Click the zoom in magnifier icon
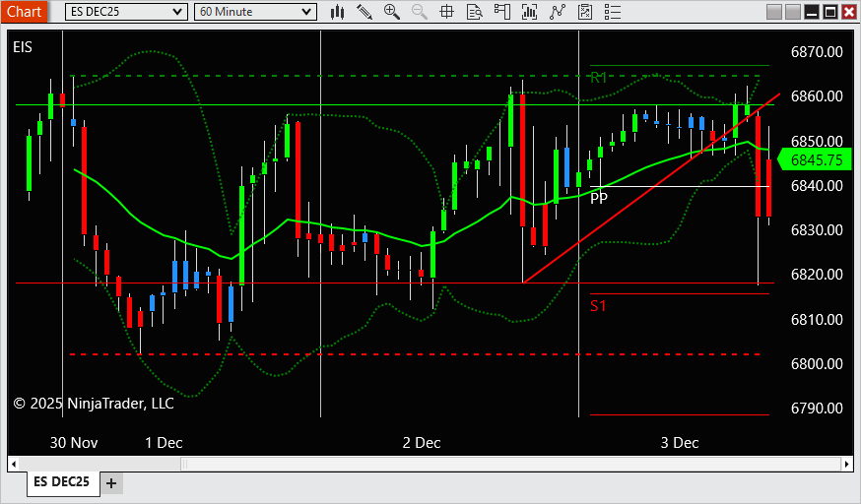 tap(392, 12)
